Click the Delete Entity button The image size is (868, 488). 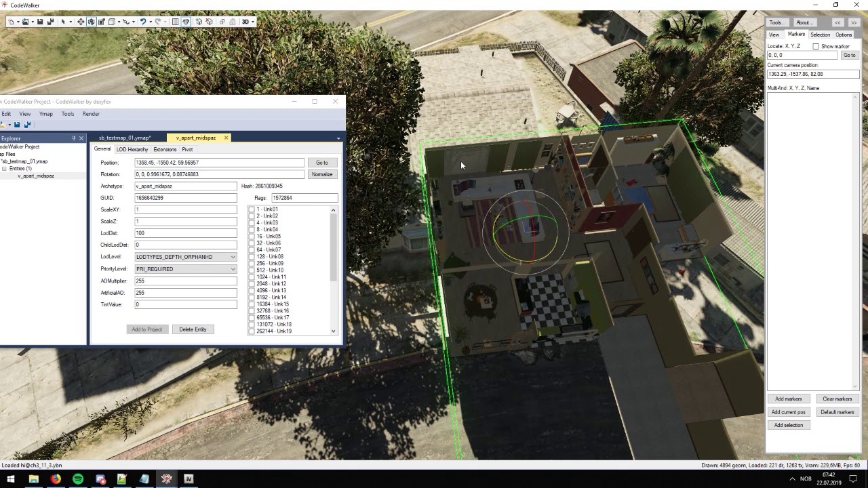[x=193, y=329]
